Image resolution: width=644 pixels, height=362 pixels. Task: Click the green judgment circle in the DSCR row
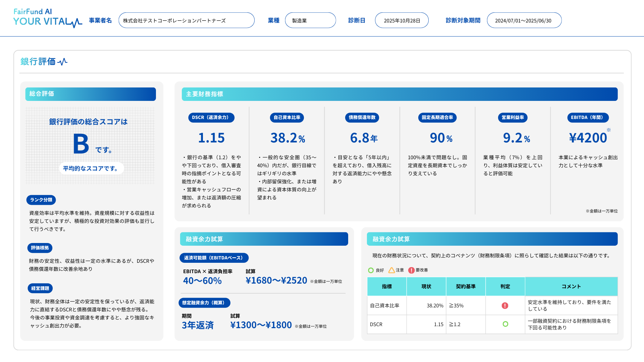pos(505,324)
